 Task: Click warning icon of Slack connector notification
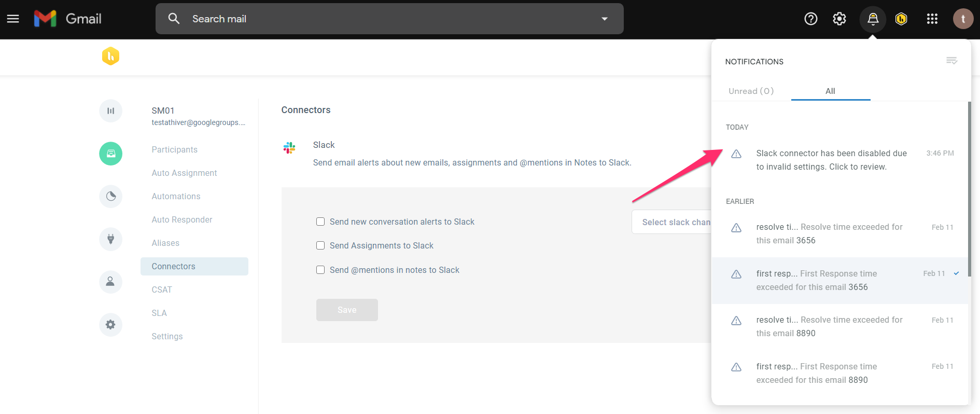click(x=736, y=154)
